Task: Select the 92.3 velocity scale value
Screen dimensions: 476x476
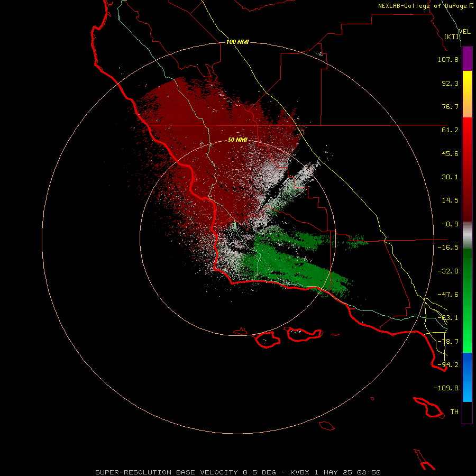Action: pyautogui.click(x=450, y=83)
